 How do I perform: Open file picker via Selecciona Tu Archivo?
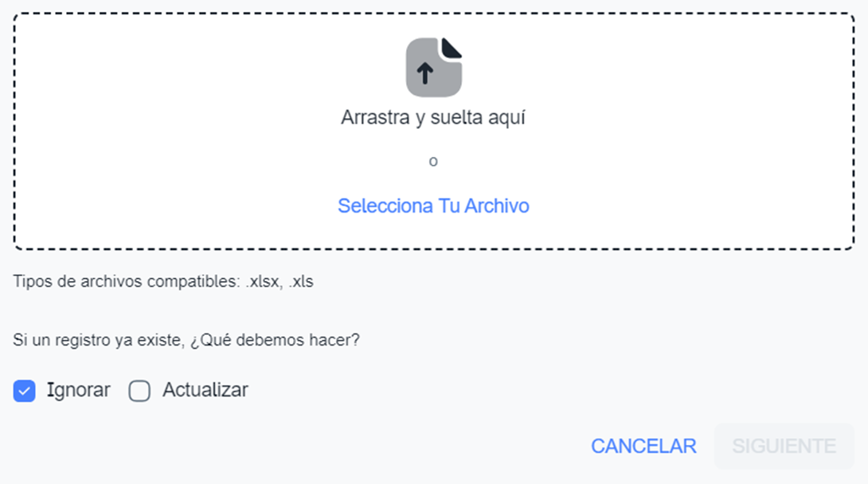(x=433, y=206)
